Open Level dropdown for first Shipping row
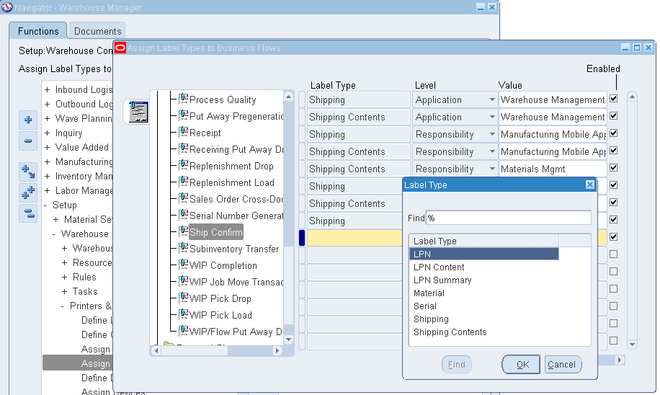This screenshot has width=660, height=395. coord(492,100)
